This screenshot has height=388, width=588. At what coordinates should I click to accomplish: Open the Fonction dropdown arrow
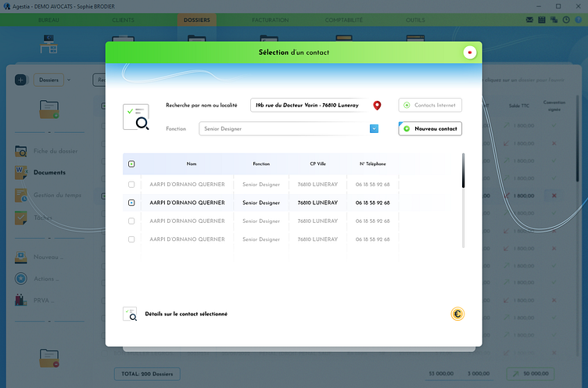coord(374,129)
